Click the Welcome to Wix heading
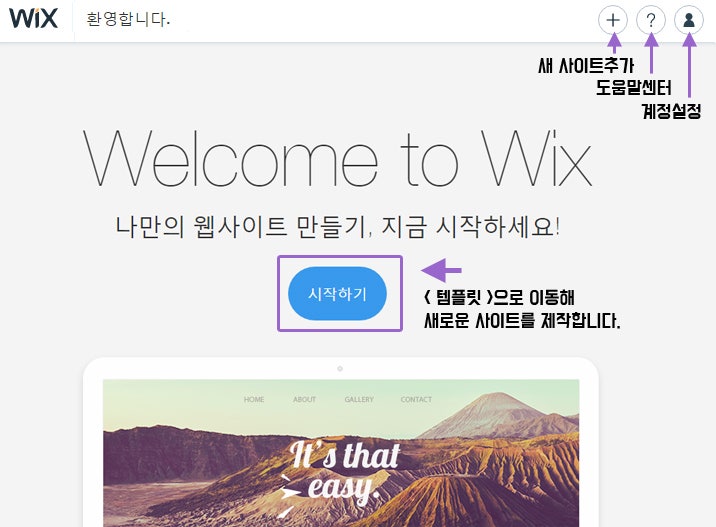The width and height of the screenshot is (716, 527). (x=337, y=158)
